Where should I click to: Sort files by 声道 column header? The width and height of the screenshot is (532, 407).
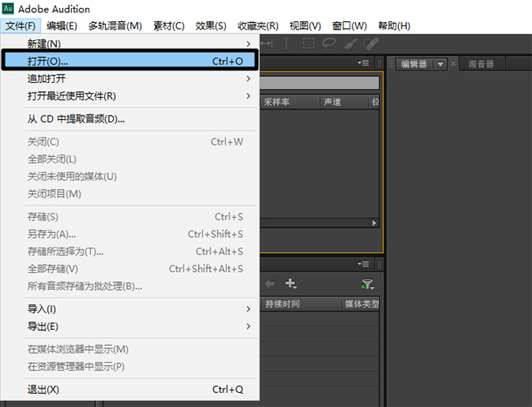332,102
